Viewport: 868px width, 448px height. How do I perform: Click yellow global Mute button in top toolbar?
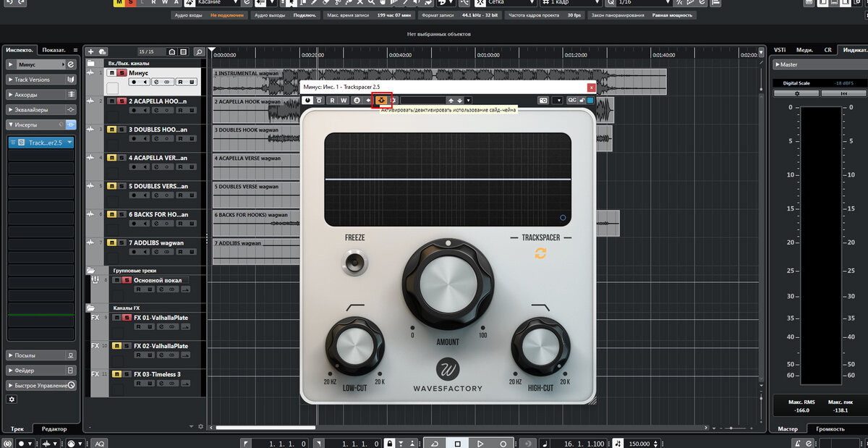[x=118, y=3]
